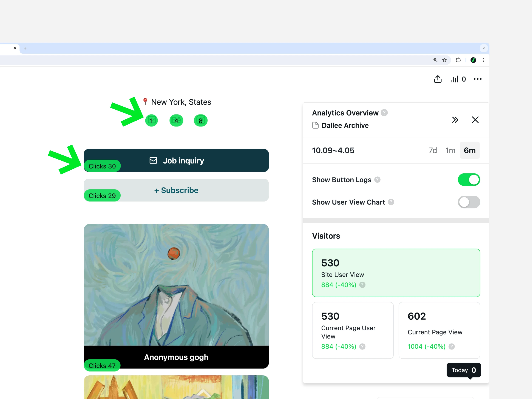
Task: Open the Anonymous gogh artwork card
Action: (x=176, y=296)
